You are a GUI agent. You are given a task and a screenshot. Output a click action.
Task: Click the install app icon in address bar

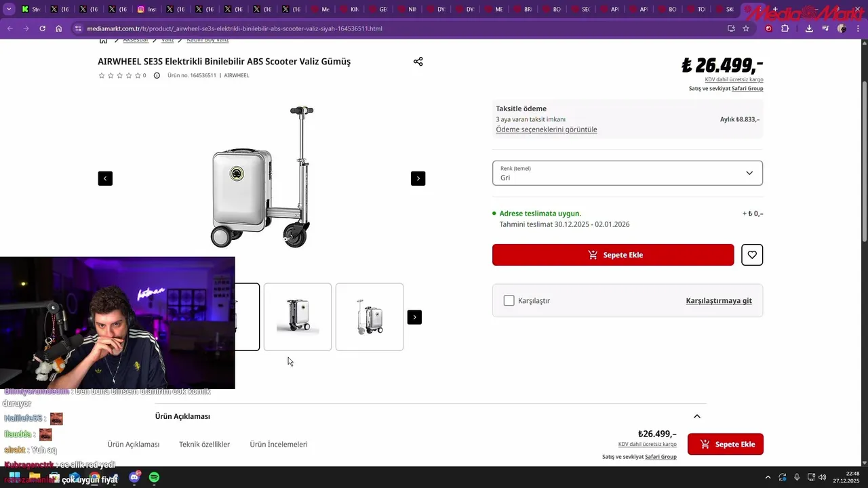(x=731, y=28)
